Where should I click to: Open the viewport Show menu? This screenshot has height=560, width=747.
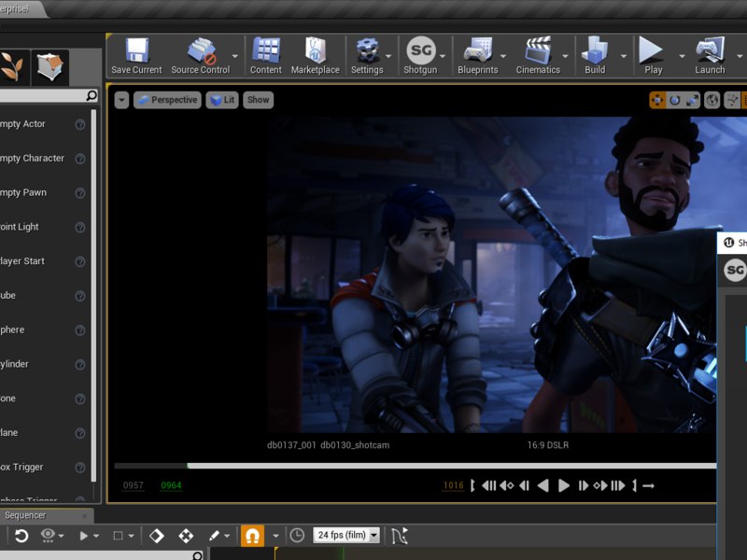click(x=259, y=100)
